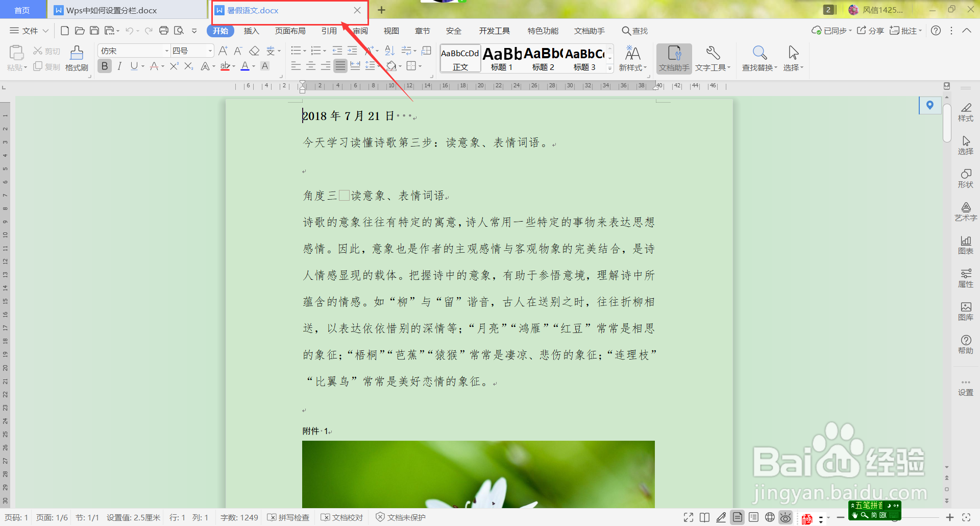Open the 文档助手 assistant panel

click(x=674, y=57)
